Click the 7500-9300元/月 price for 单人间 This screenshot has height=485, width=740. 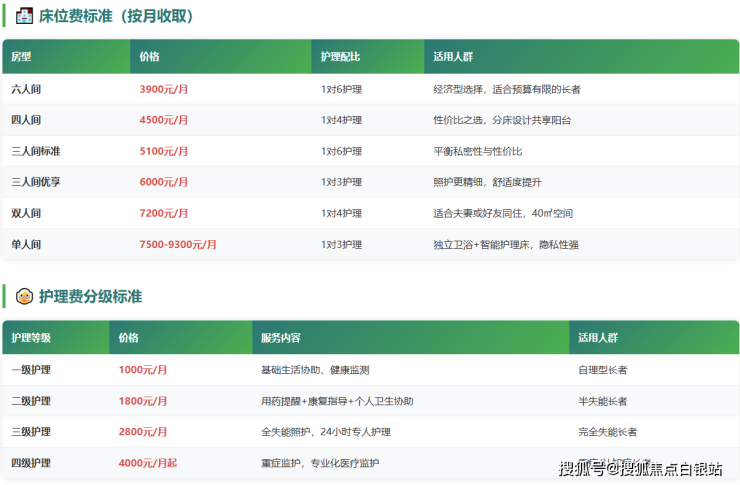pos(177,244)
